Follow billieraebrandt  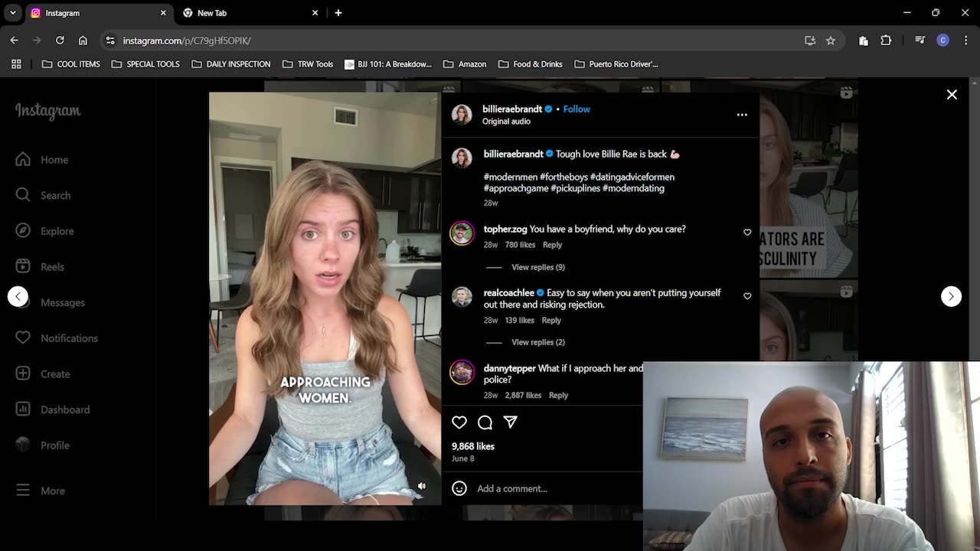[x=577, y=109]
